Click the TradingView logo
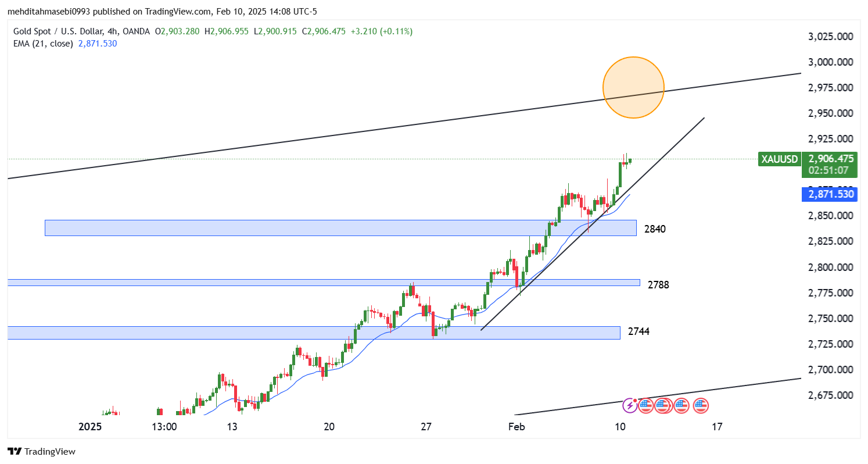The width and height of the screenshot is (868, 464). pyautogui.click(x=41, y=451)
